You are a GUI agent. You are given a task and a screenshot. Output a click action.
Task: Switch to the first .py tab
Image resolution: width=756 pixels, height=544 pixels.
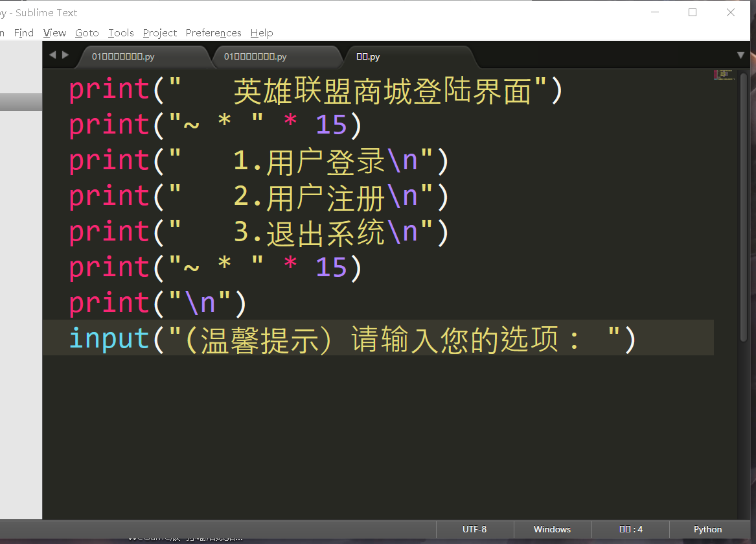coord(144,57)
